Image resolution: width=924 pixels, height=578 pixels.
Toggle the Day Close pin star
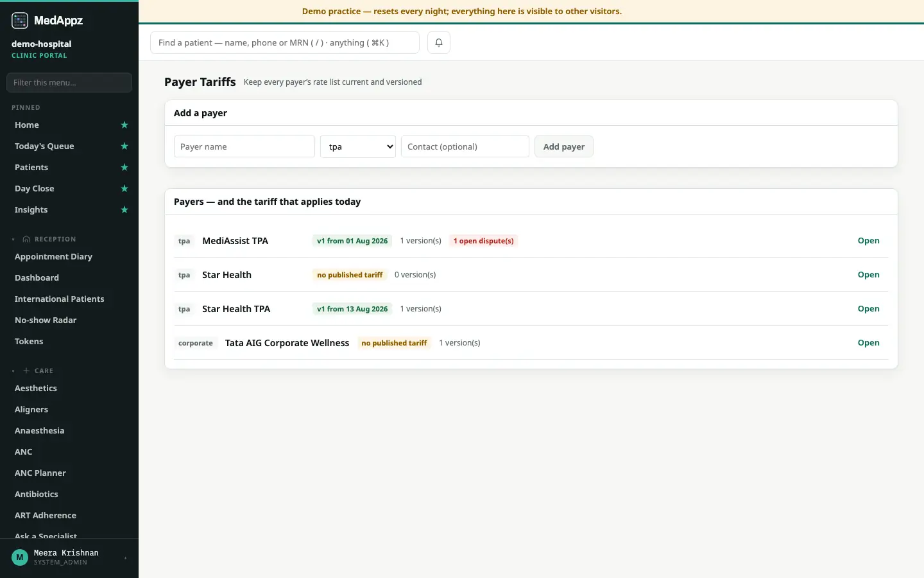coord(124,189)
